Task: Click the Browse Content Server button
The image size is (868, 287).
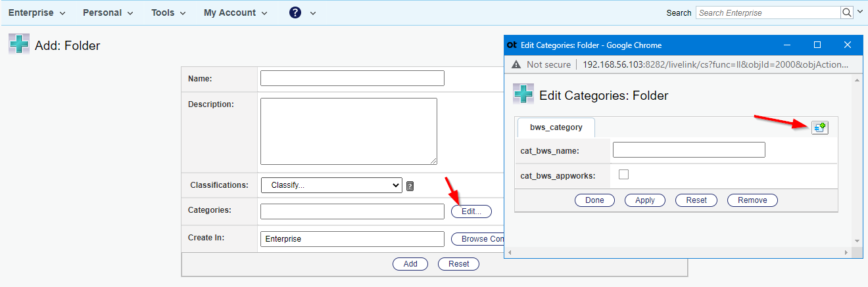Action: [x=478, y=239]
